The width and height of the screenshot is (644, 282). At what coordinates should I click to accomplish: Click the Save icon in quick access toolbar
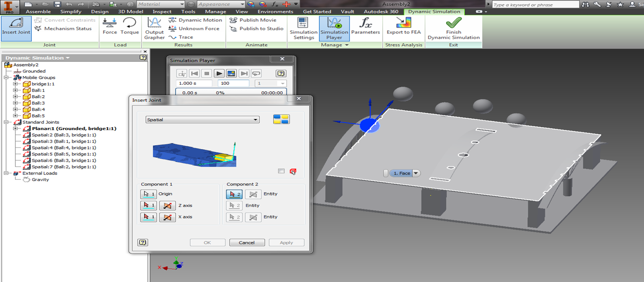pos(57,4)
